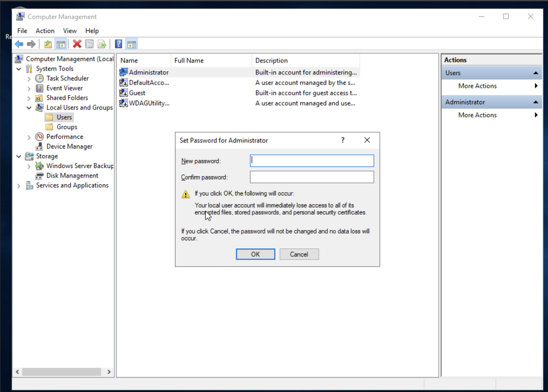This screenshot has height=392, width=548.
Task: Open the View menu
Action: pos(70,31)
